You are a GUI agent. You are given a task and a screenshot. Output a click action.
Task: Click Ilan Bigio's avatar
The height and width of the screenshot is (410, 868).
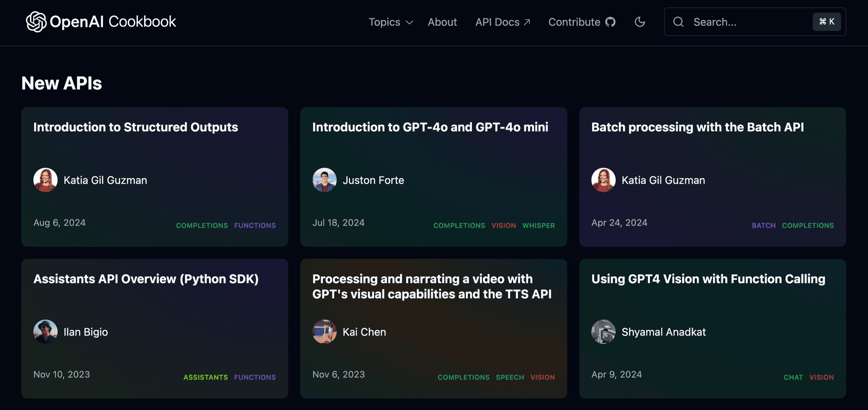click(45, 332)
